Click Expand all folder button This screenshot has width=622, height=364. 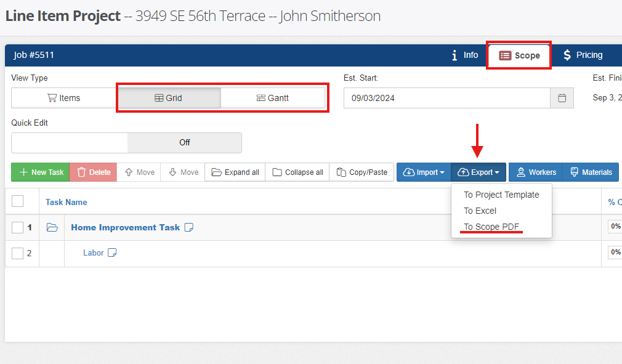(235, 172)
